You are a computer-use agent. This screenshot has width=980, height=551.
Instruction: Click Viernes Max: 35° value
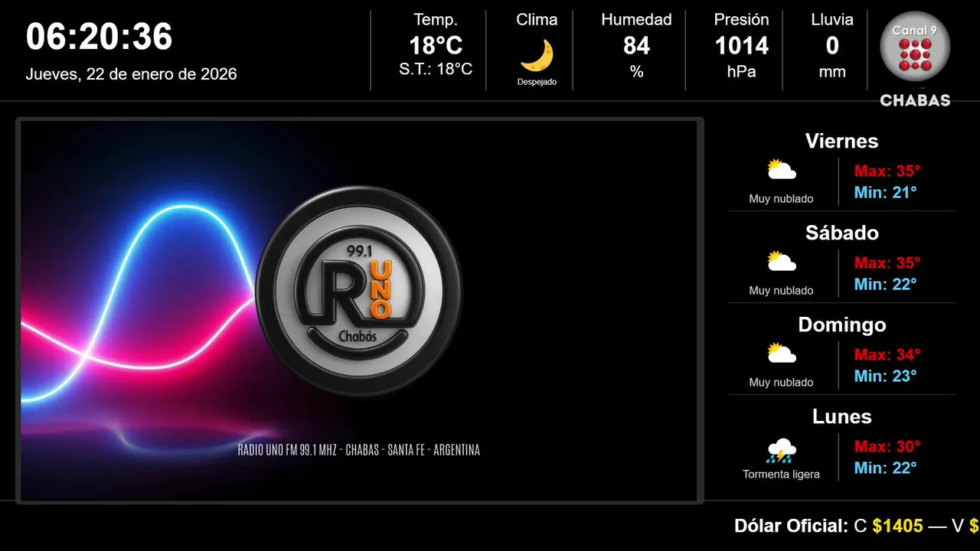click(x=887, y=171)
